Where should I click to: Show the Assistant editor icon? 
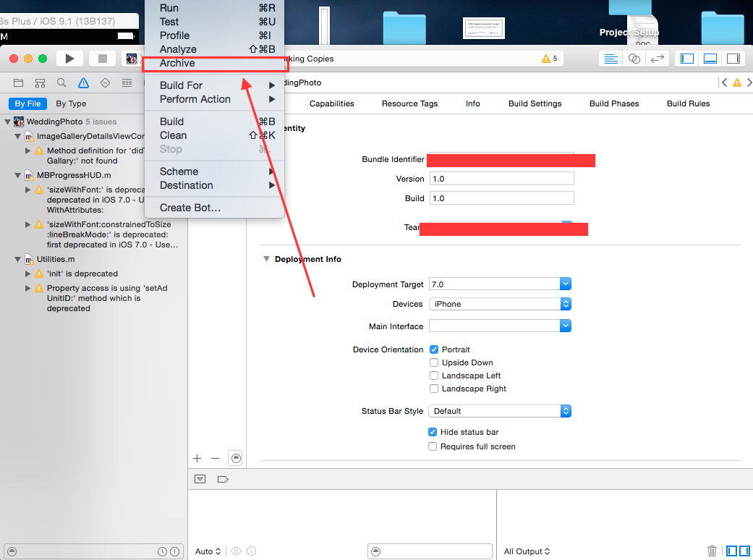(x=634, y=59)
